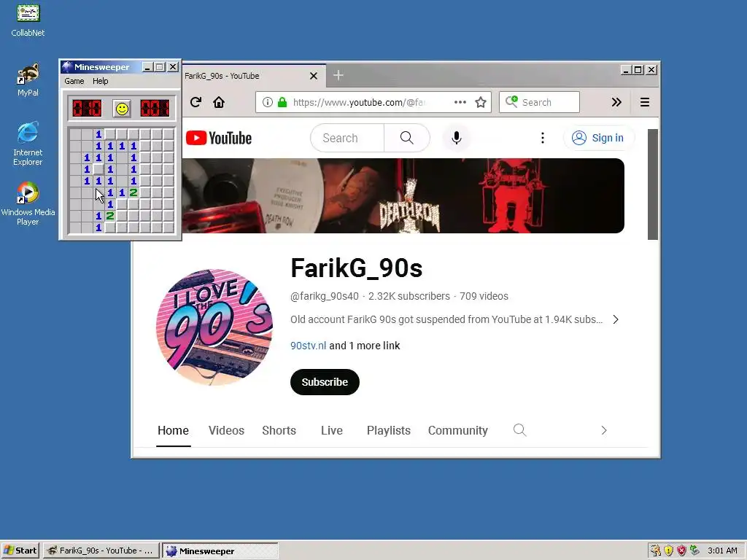Open the CollabNet desktop shortcut

[x=28, y=21]
